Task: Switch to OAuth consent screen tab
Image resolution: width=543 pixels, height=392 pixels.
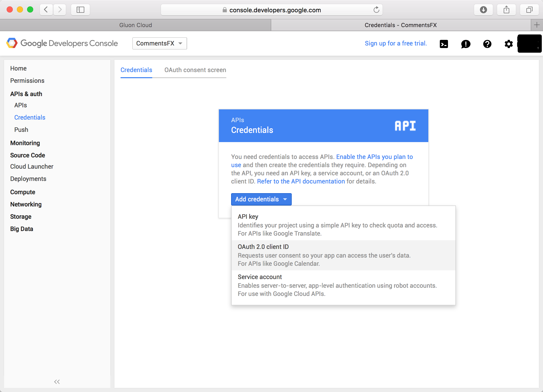Action: 195,70
